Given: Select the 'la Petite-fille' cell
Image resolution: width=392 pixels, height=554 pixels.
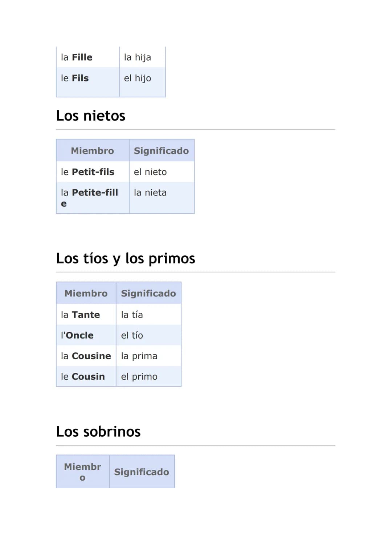Looking at the screenshot, I should (x=93, y=198).
